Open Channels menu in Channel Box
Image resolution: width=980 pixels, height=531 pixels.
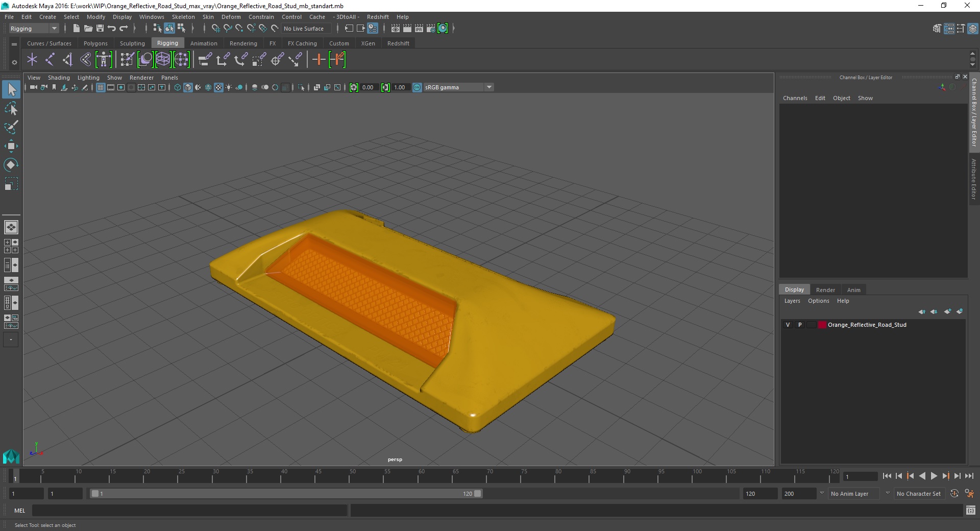point(795,98)
